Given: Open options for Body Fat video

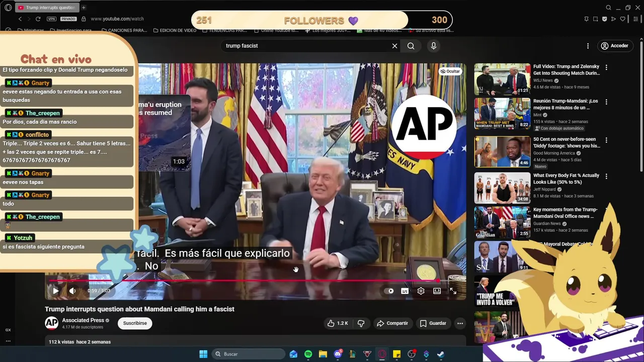Looking at the screenshot, I should (x=606, y=176).
